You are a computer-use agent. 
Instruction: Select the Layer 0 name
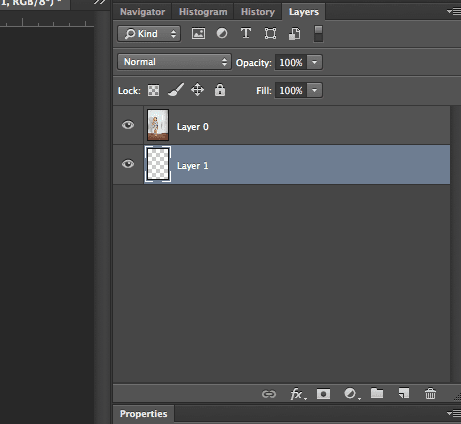(x=193, y=127)
